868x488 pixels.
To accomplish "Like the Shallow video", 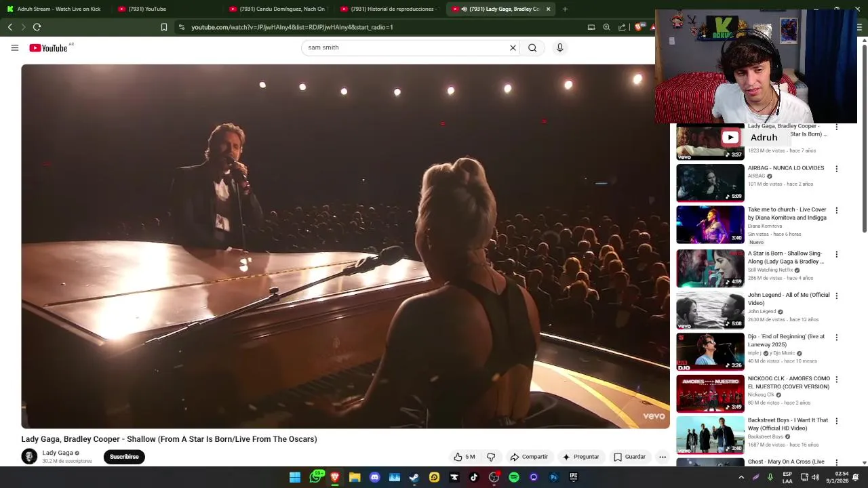I will point(465,457).
